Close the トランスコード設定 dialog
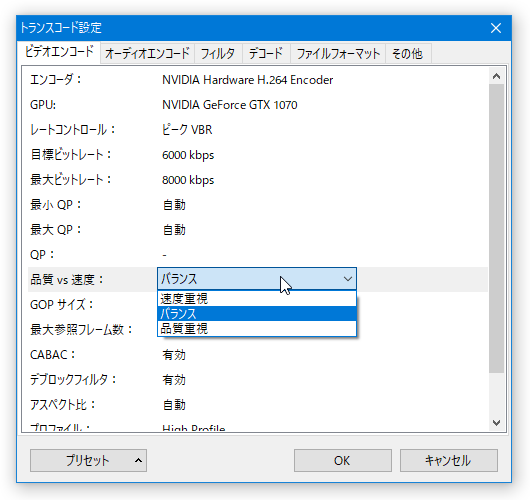Image resolution: width=530 pixels, height=500 pixels. click(496, 28)
